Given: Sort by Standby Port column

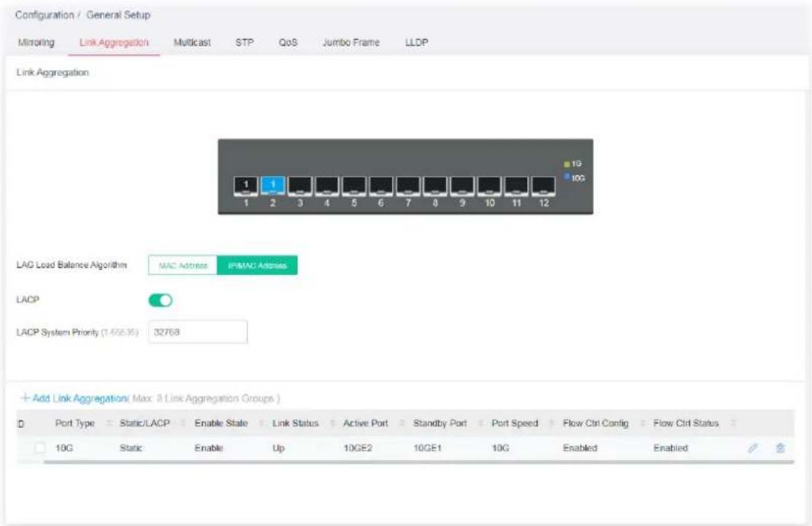Looking at the screenshot, I should pyautogui.click(x=480, y=424).
